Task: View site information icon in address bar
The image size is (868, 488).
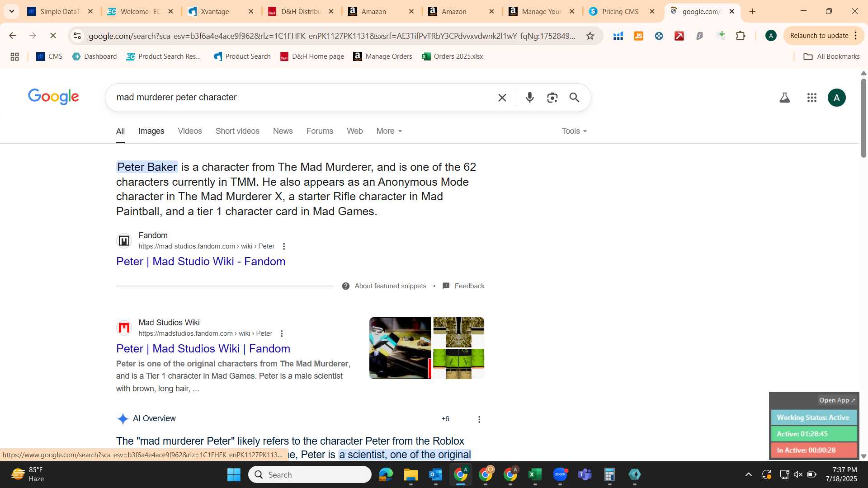Action: click(x=77, y=36)
